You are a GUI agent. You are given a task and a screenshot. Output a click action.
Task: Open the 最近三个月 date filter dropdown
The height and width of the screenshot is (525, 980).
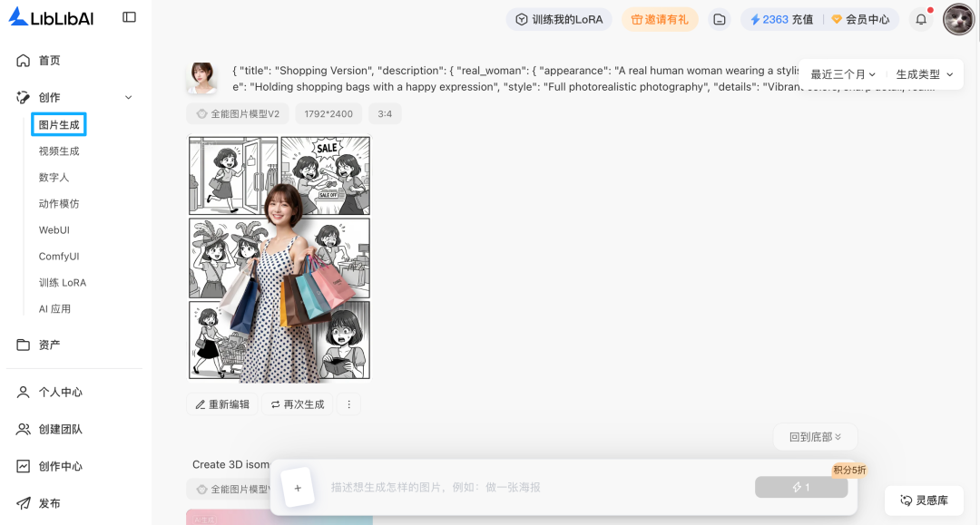(841, 74)
